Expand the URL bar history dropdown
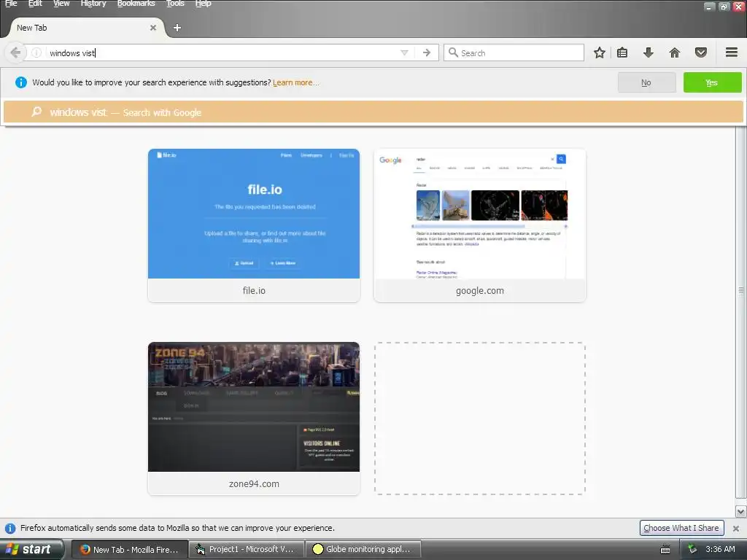 coord(404,52)
